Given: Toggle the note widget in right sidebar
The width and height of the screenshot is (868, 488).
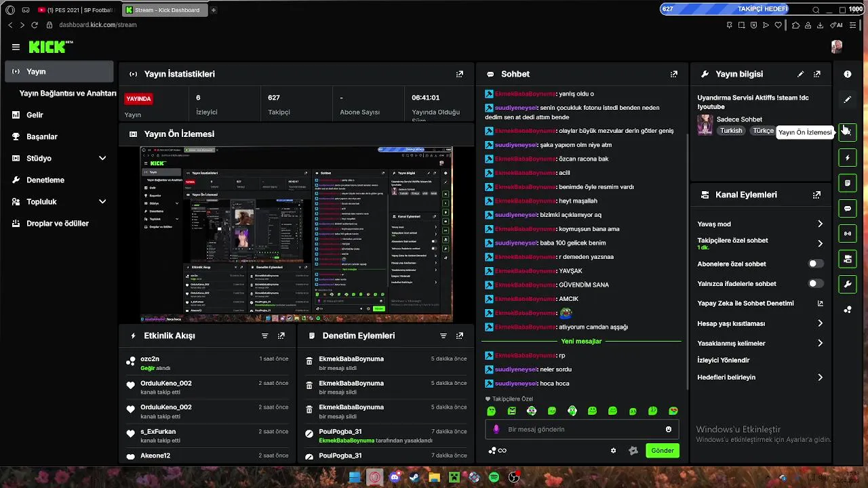Looking at the screenshot, I should (x=848, y=183).
